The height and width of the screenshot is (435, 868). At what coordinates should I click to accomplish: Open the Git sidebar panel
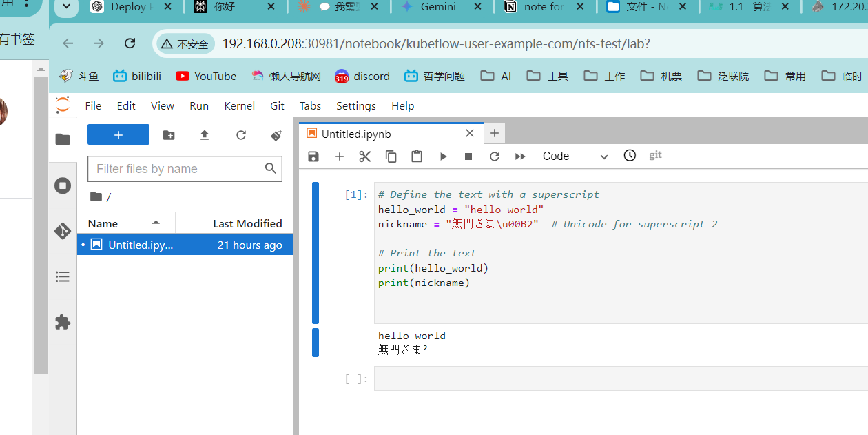(x=63, y=231)
